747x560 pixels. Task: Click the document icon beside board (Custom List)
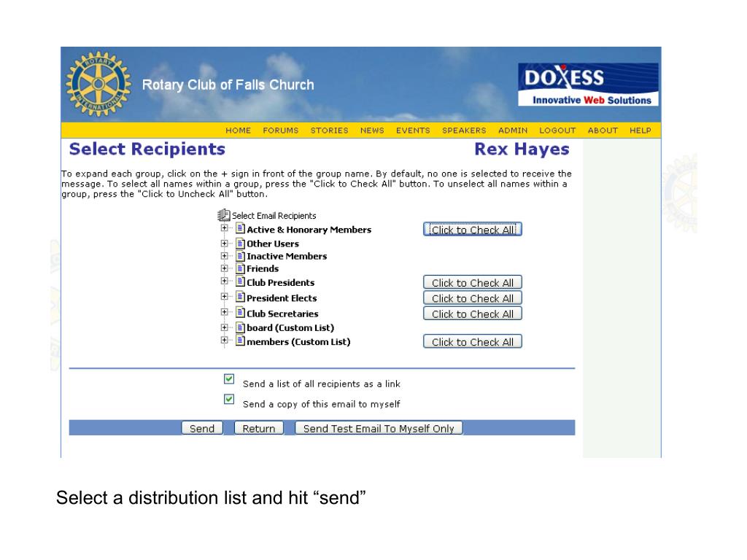coord(241,327)
